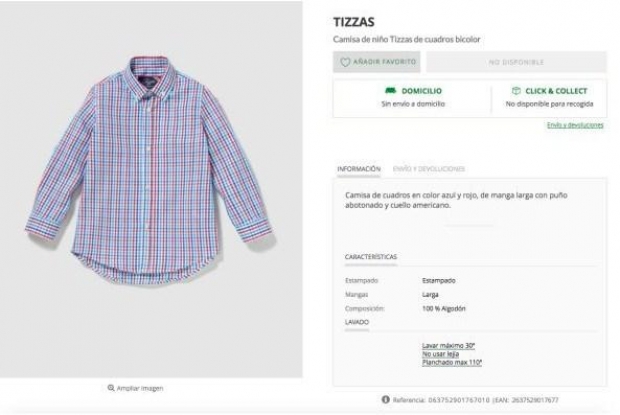This screenshot has height=415, width=620.
Task: Click the Domicilio delivery option
Action: point(412,97)
